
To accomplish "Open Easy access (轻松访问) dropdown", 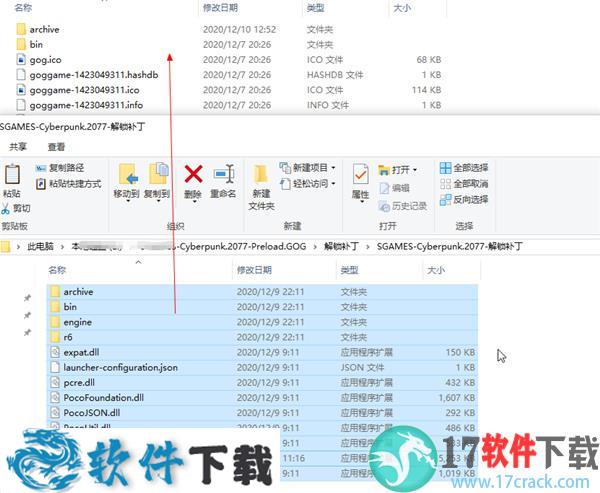I will tap(307, 184).
